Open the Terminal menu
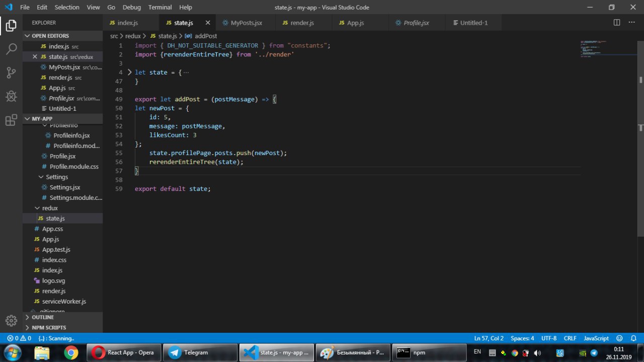 [160, 8]
